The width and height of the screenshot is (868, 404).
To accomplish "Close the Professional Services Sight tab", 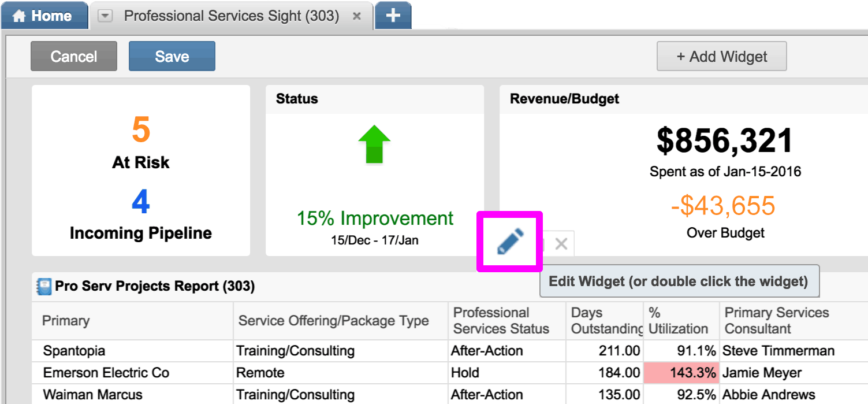I will tap(357, 16).
